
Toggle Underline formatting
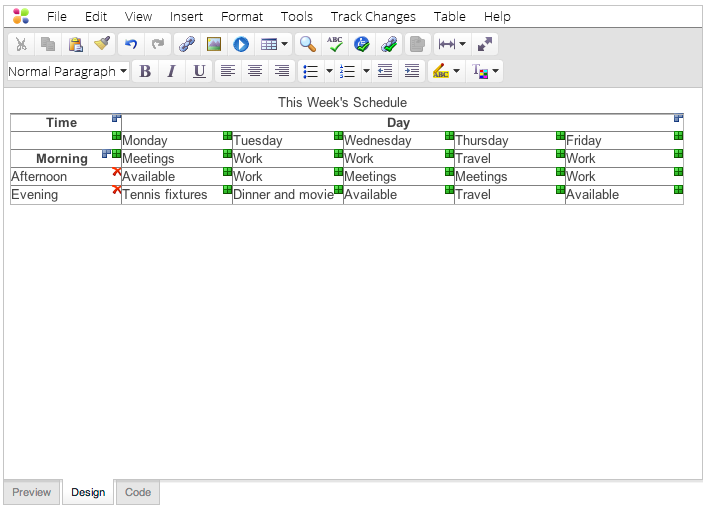click(199, 72)
